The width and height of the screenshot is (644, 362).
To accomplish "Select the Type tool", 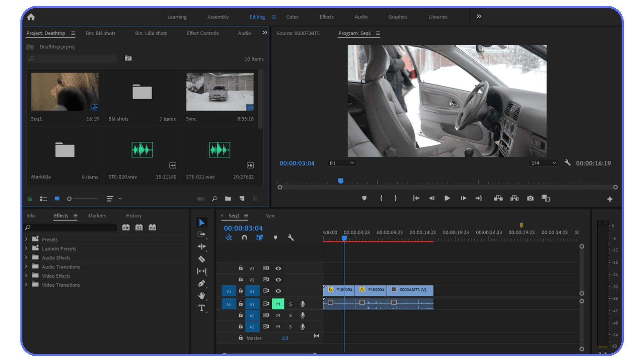I will [x=202, y=308].
